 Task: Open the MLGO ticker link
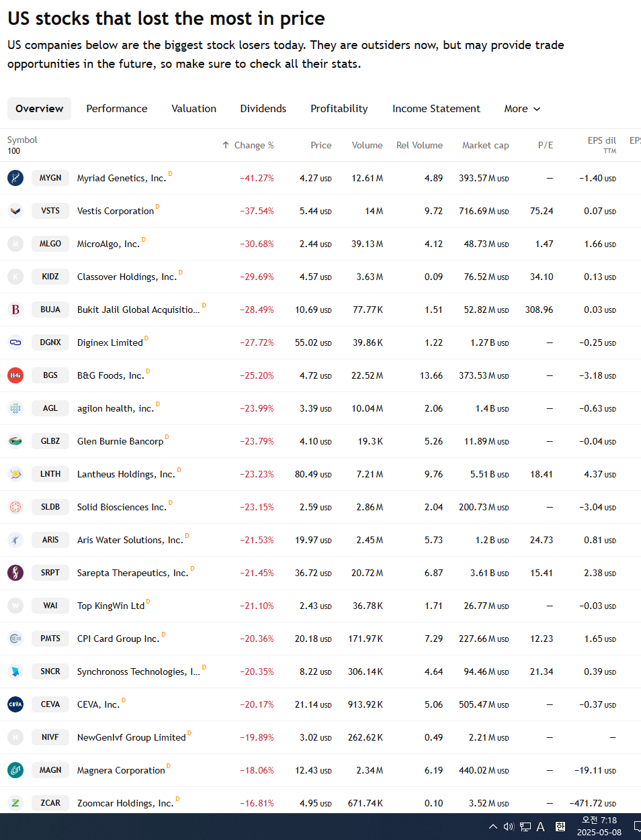[50, 244]
